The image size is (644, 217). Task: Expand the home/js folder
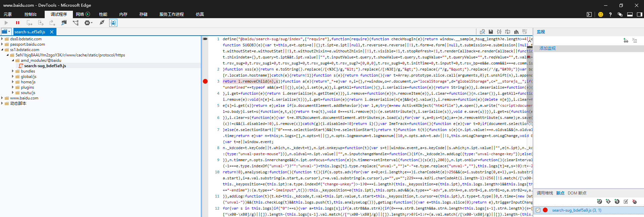(13, 82)
